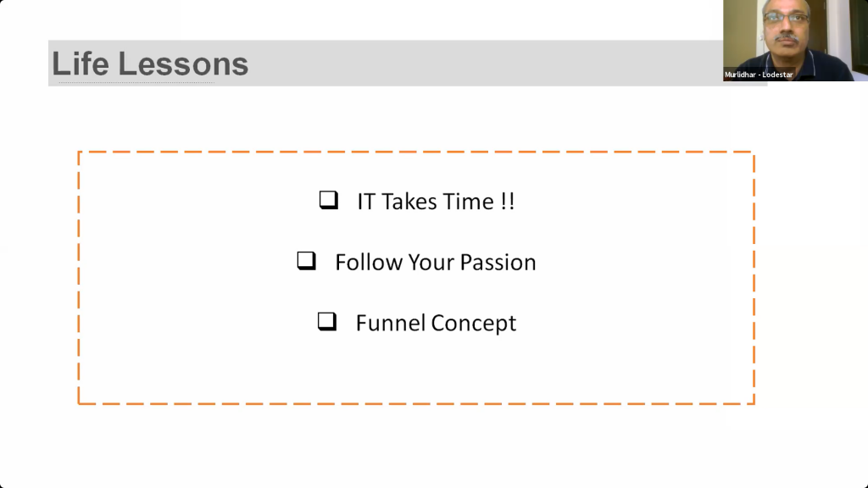Click the orange dashed top border line

(416, 152)
